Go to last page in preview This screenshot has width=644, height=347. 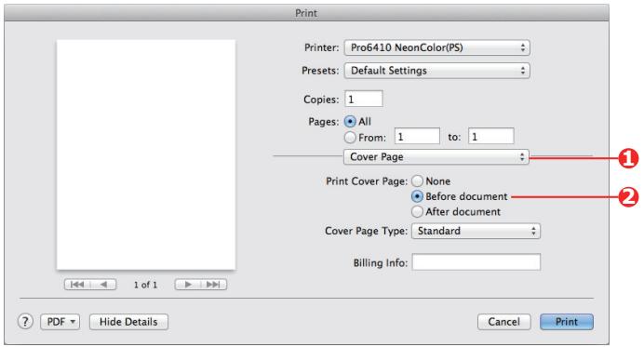(x=213, y=285)
